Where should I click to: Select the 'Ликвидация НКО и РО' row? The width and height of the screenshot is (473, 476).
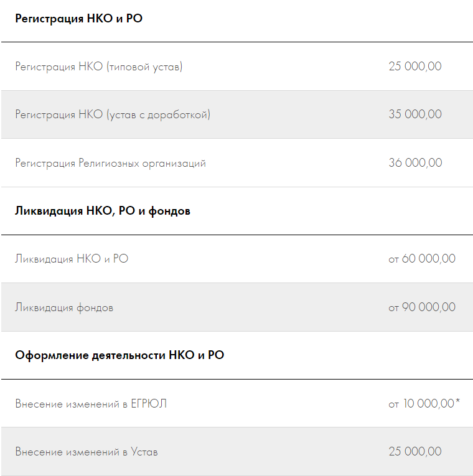pyautogui.click(x=72, y=259)
